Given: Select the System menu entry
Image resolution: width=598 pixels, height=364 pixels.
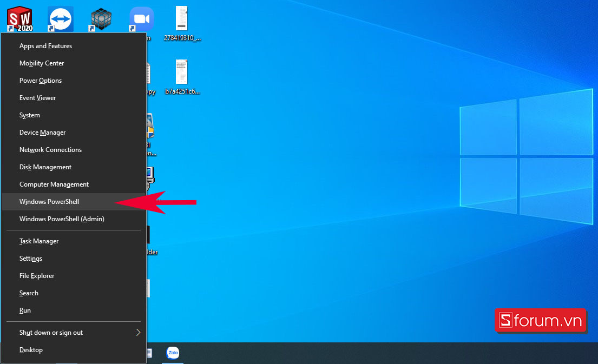Looking at the screenshot, I should tap(74, 115).
